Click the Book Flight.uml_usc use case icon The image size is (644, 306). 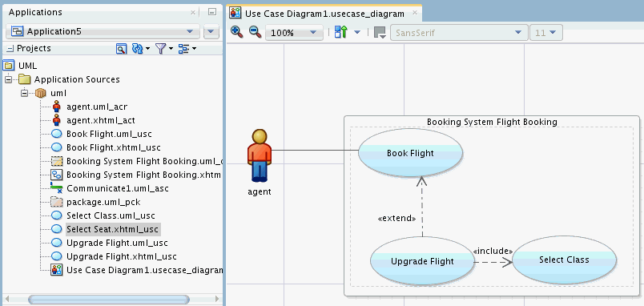coord(57,134)
